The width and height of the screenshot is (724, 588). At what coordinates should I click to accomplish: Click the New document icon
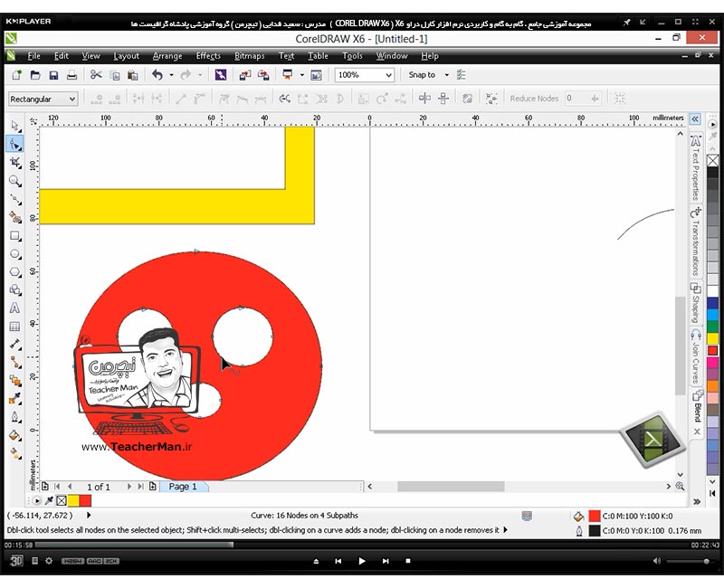(x=16, y=75)
